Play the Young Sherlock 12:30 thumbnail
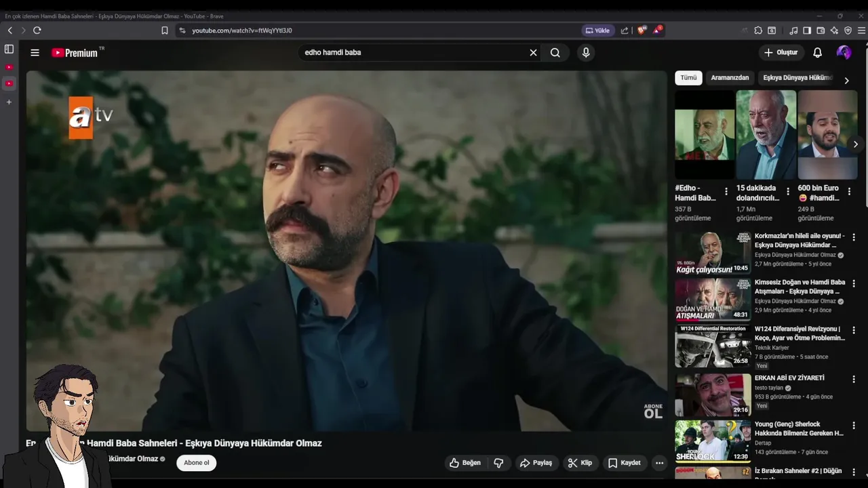 [x=713, y=441]
